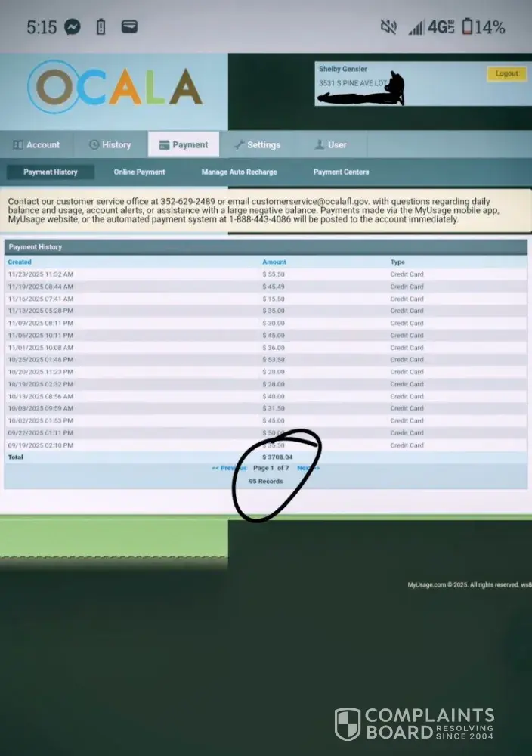
Task: Click the 95 Records count
Action: point(266,481)
